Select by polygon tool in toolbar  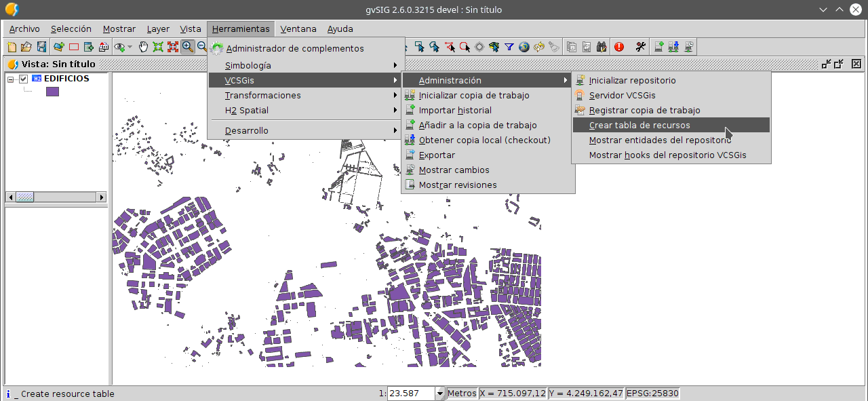[x=434, y=47]
